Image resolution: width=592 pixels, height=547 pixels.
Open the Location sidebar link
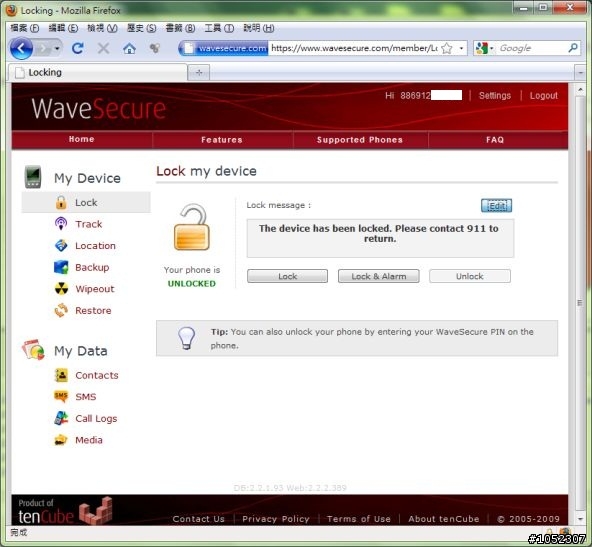coord(96,246)
